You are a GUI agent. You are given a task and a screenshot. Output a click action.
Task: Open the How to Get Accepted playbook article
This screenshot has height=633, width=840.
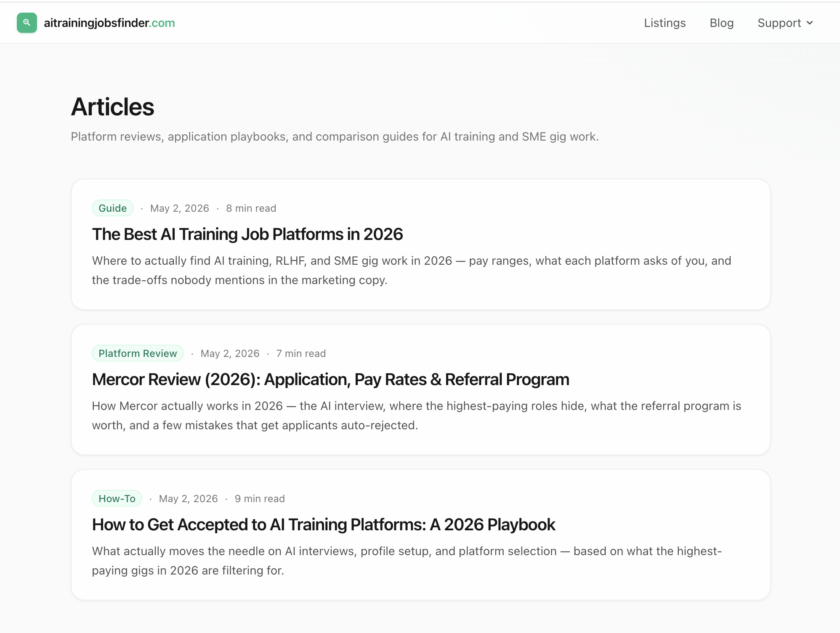pos(324,524)
